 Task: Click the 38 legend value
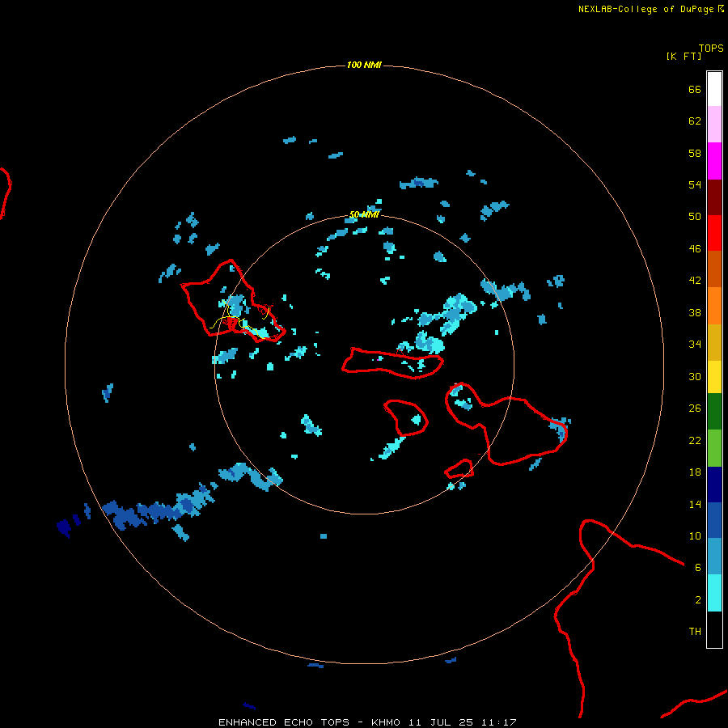[695, 312]
